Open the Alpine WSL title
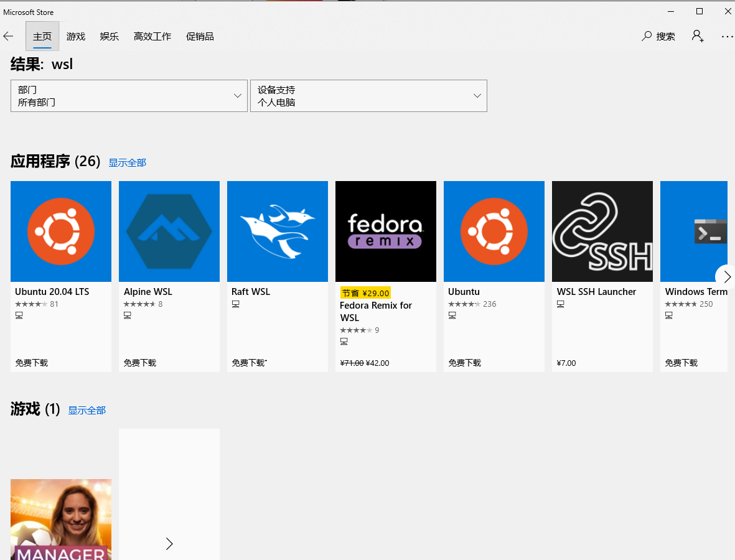The width and height of the screenshot is (735, 560). (x=148, y=291)
